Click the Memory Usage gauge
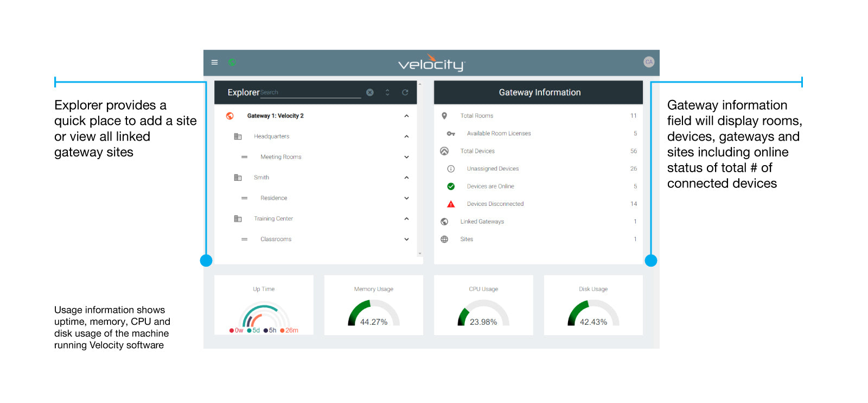The image size is (868, 403). pyautogui.click(x=373, y=313)
